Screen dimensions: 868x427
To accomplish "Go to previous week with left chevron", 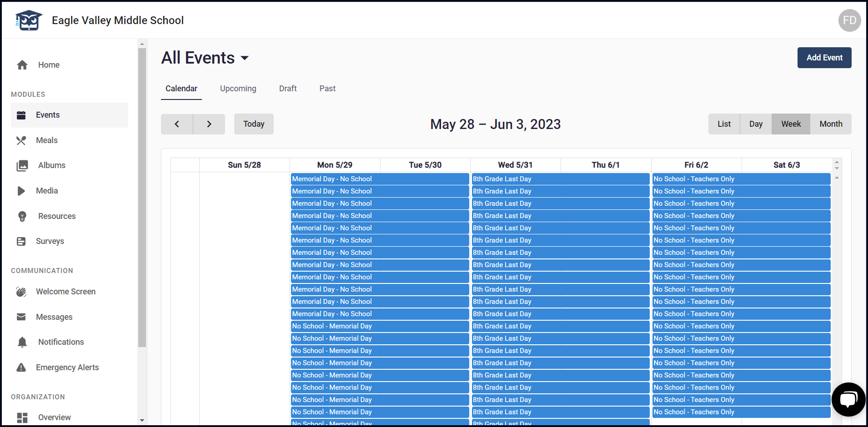I will pos(177,124).
